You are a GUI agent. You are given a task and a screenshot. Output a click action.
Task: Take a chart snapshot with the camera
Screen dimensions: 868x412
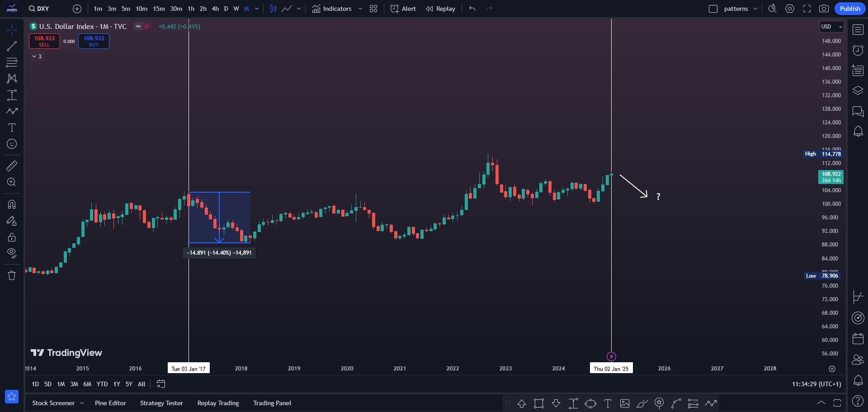[x=824, y=9]
